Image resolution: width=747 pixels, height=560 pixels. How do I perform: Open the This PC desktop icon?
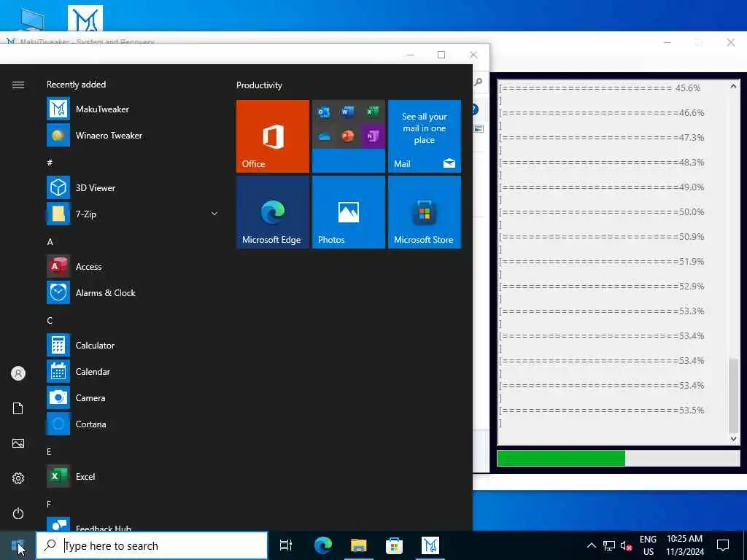click(32, 19)
